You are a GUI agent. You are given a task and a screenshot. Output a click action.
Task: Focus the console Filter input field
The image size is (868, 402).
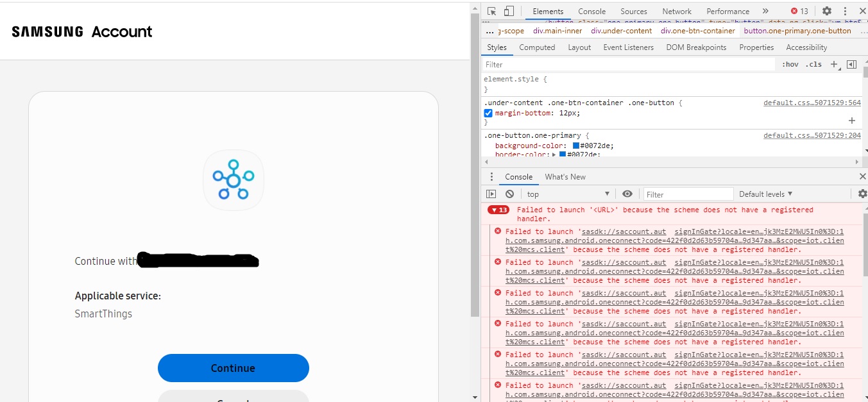pyautogui.click(x=688, y=194)
